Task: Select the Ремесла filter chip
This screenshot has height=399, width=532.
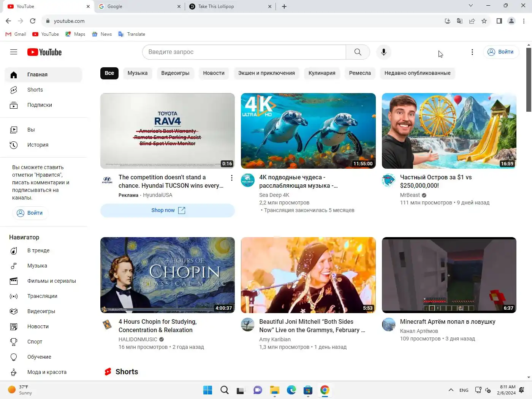Action: coord(360,73)
